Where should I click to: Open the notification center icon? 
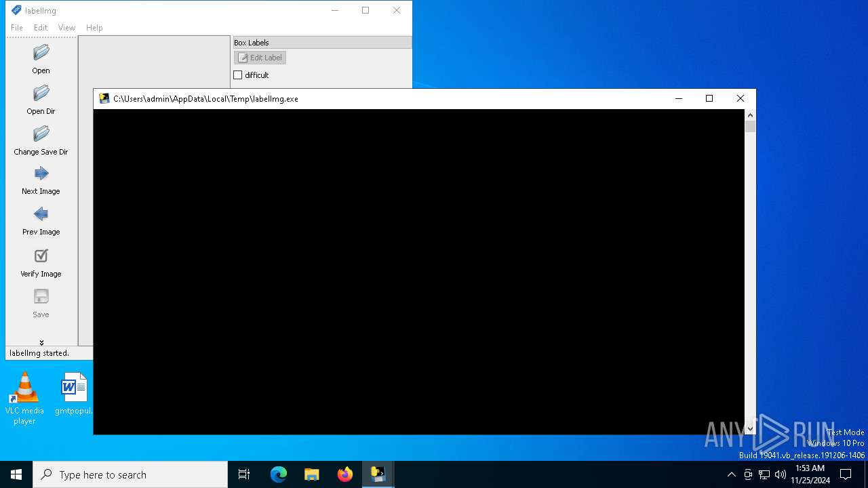846,474
